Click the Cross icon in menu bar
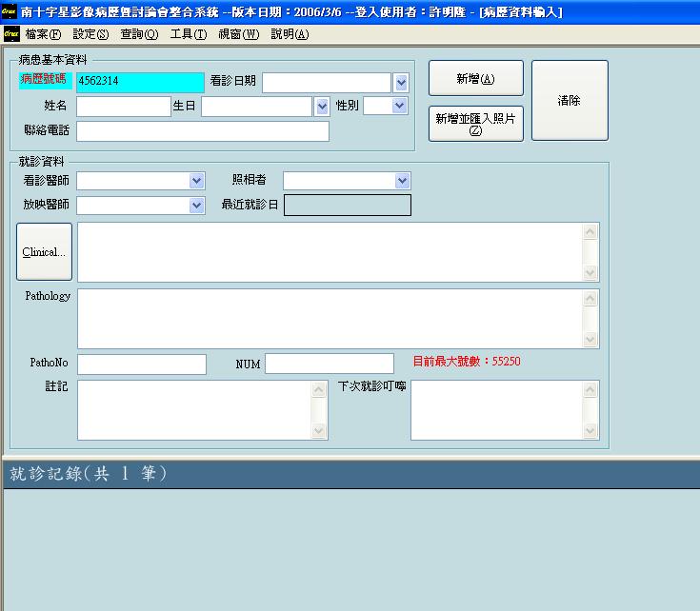Screen dimensions: 700x611 (x=11, y=34)
